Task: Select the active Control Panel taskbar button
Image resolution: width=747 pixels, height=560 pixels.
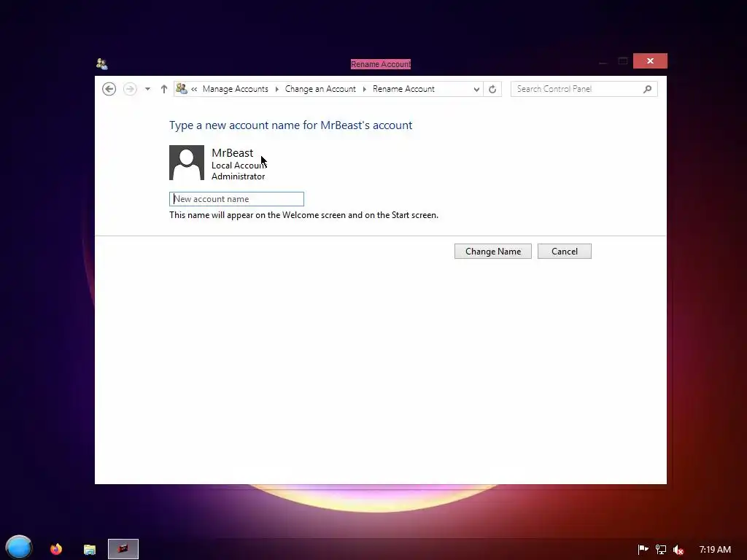Action: click(x=123, y=549)
